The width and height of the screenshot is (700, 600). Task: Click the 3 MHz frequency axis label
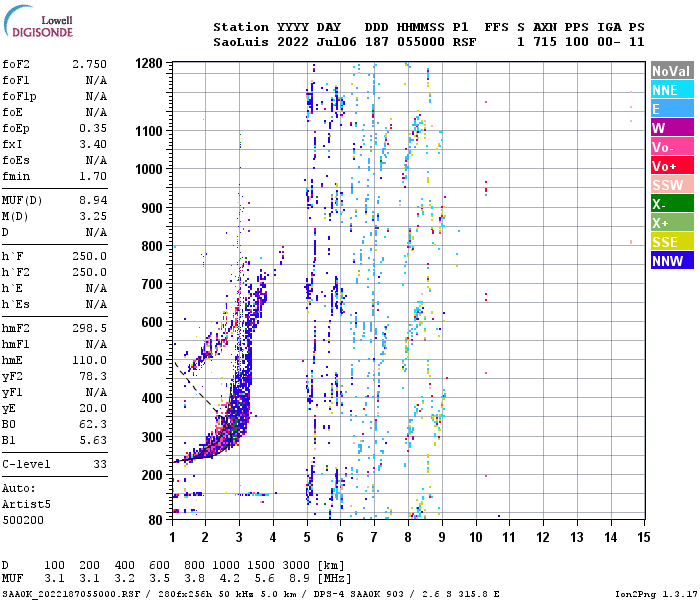point(239,537)
